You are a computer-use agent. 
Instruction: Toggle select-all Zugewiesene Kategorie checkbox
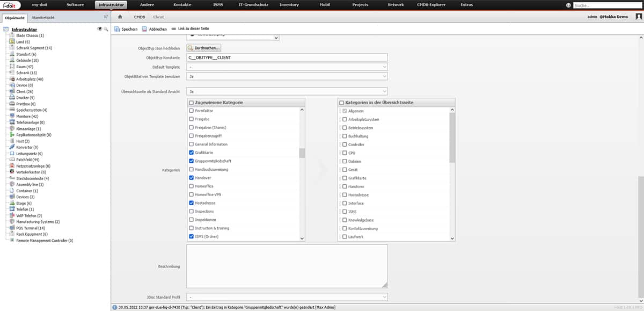[192, 102]
